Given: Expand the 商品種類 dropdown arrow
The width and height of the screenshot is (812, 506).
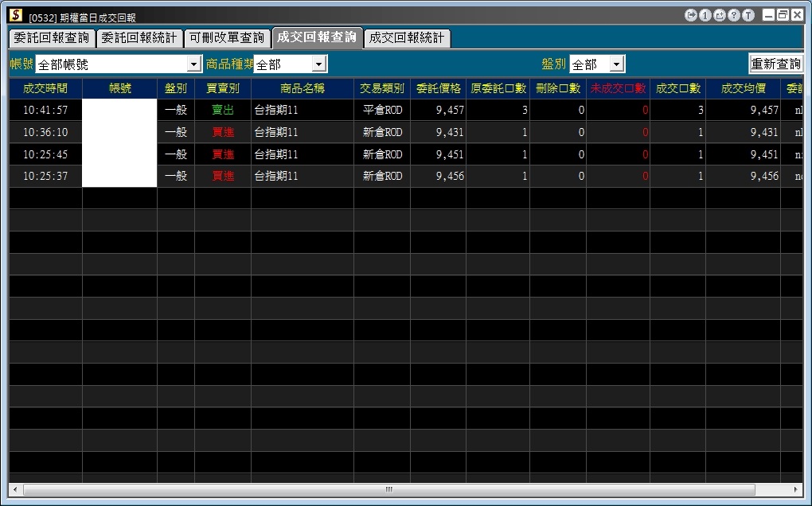Looking at the screenshot, I should coord(319,64).
